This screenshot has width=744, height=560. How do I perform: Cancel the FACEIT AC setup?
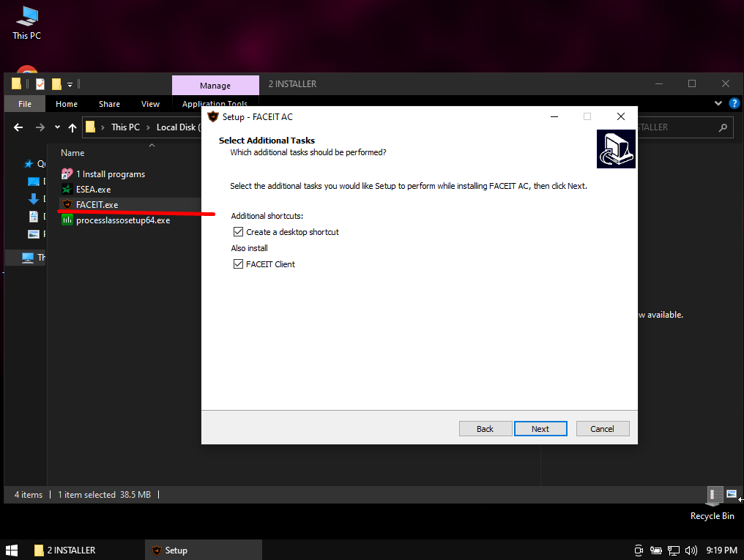click(603, 429)
